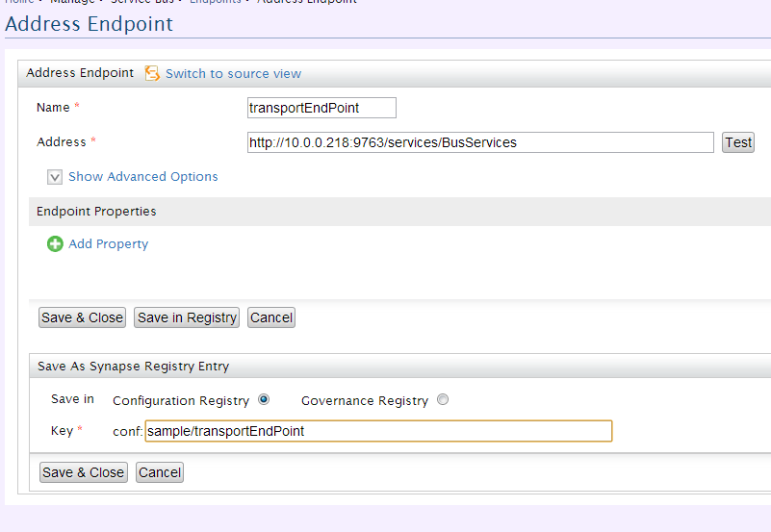The width and height of the screenshot is (771, 532).
Task: Click into the Address URL field
Action: tap(480, 142)
